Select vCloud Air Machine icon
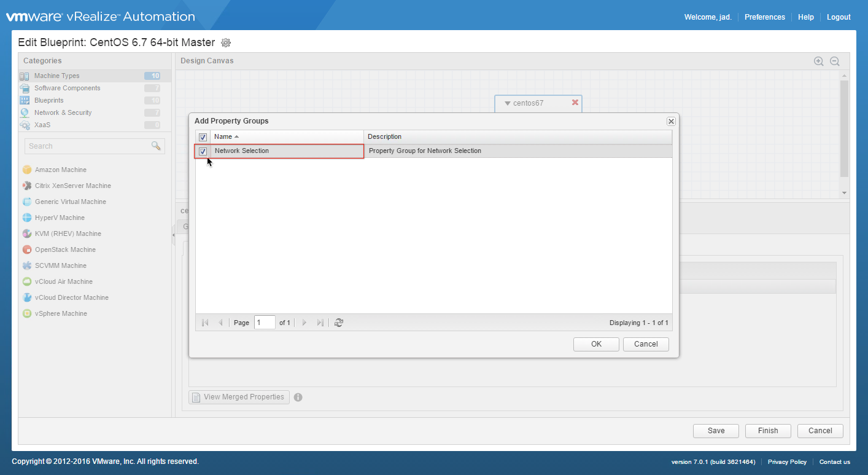868x475 pixels. click(x=27, y=281)
